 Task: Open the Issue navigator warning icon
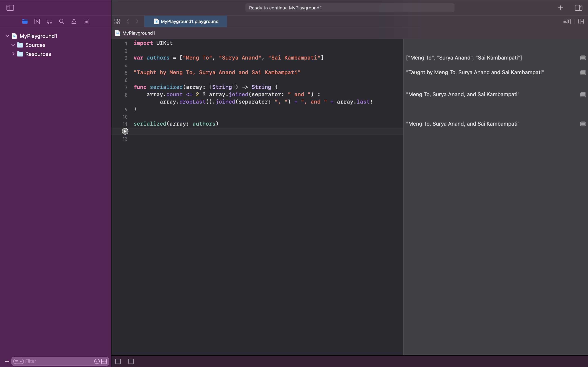tap(74, 21)
